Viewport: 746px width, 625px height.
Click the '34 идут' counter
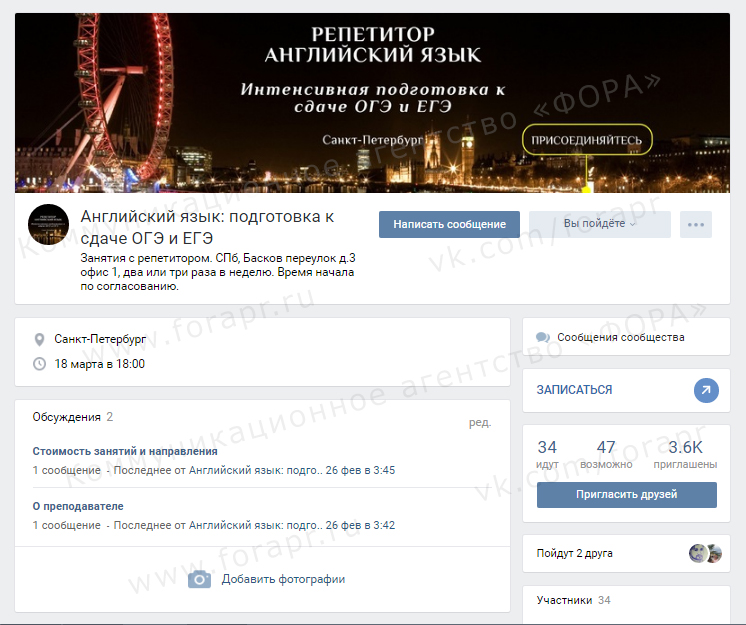547,454
